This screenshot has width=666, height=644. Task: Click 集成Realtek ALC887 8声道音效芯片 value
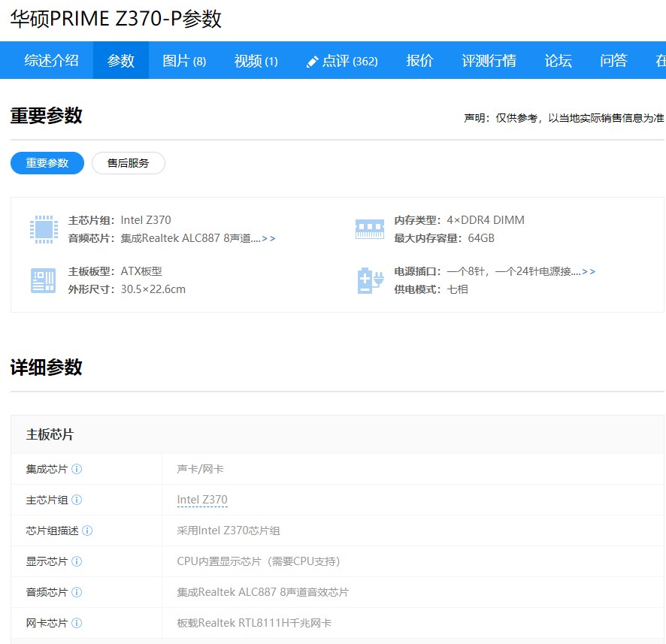[263, 592]
